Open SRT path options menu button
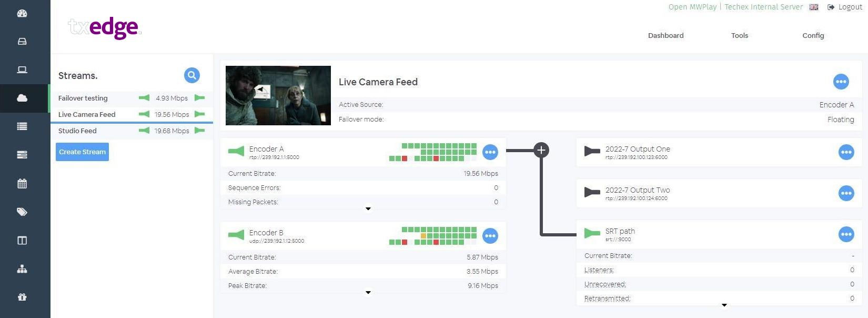 [x=846, y=234]
